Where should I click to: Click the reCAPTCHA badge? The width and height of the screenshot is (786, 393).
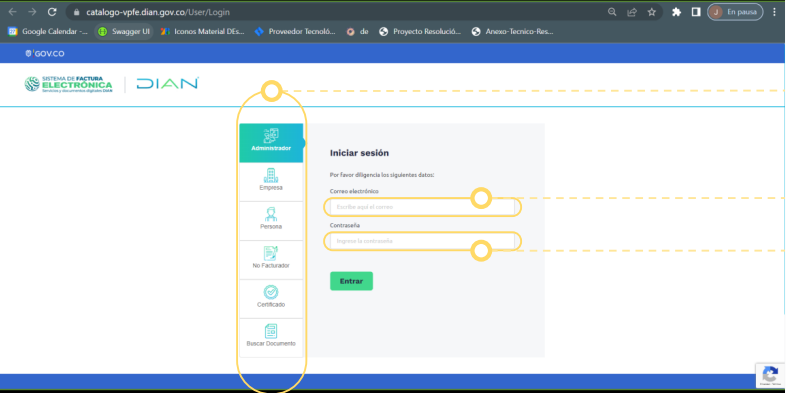click(770, 375)
